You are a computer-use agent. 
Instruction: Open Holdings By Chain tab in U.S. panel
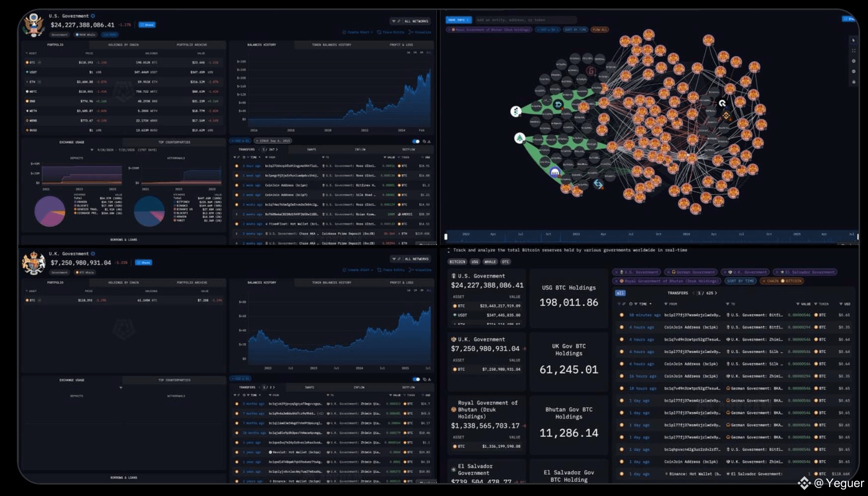pos(124,45)
